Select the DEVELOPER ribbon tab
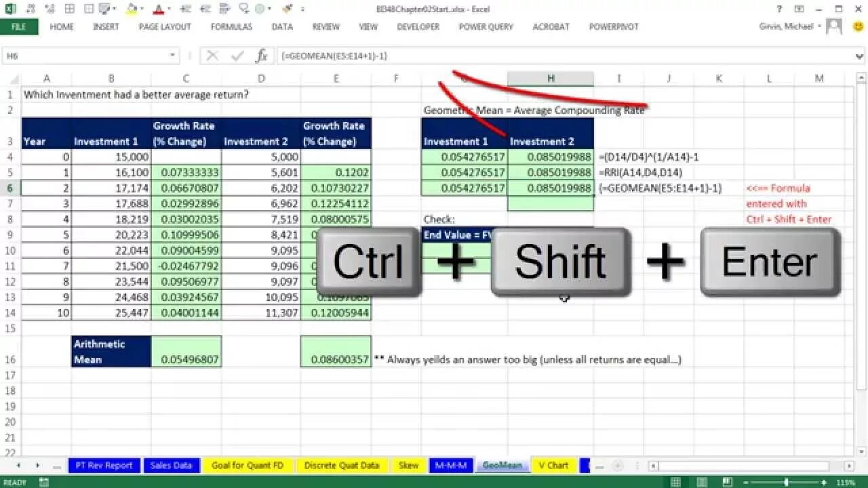Image resolution: width=868 pixels, height=488 pixels. pos(418,27)
